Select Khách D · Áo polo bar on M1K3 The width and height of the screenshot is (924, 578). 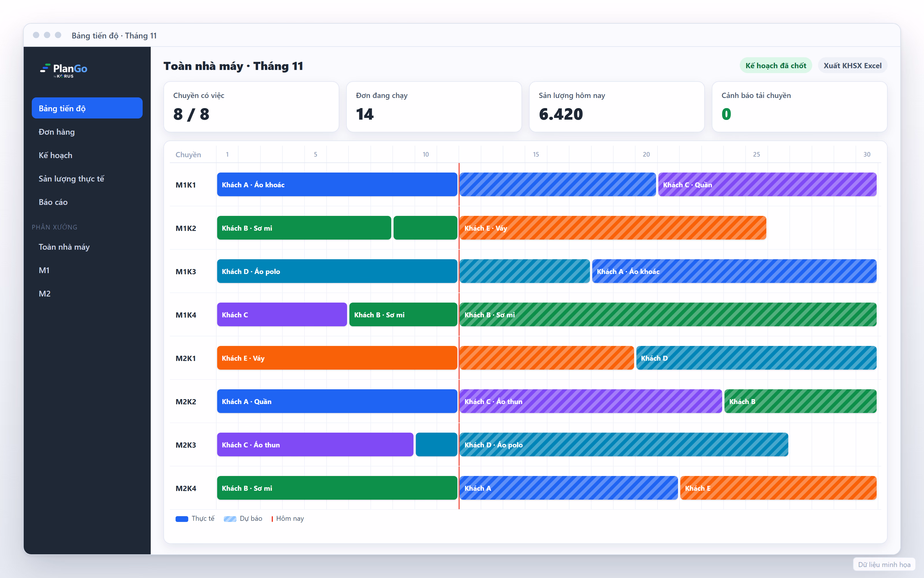[x=337, y=271]
